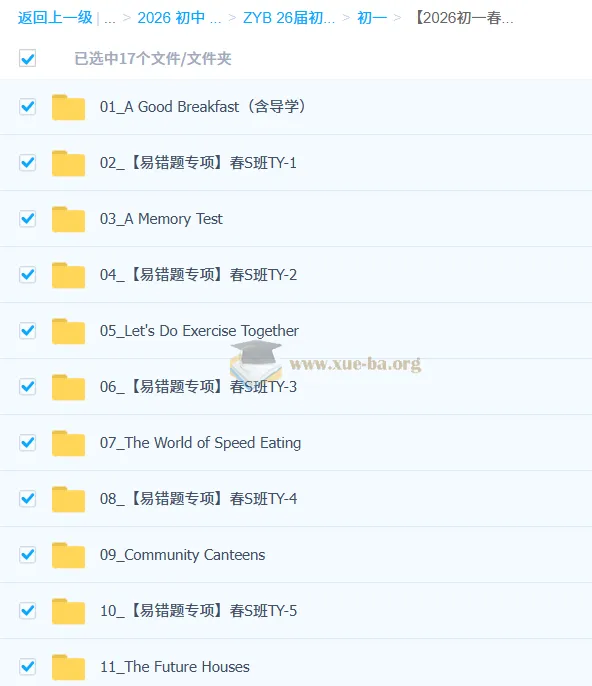Screen dimensions: 592x686
Task: Click folder icon for 05_Let's Do Exercise Together
Action: point(68,331)
